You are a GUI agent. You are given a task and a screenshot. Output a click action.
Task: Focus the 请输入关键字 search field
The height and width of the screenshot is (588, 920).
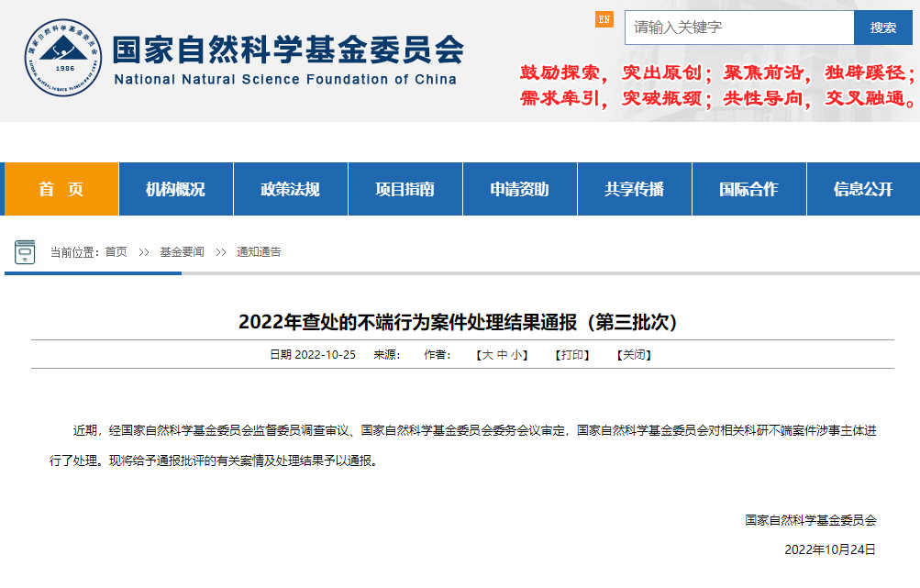[x=739, y=28]
